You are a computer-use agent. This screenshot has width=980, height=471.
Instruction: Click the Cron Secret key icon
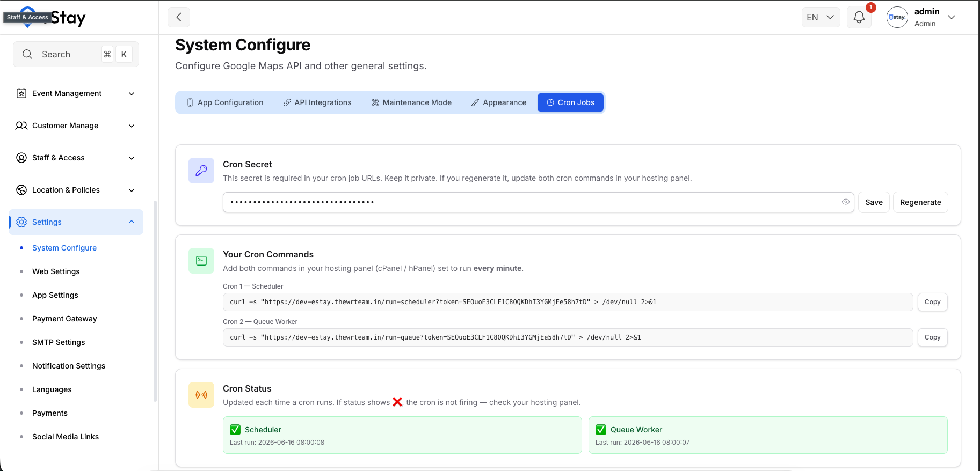[x=201, y=171]
